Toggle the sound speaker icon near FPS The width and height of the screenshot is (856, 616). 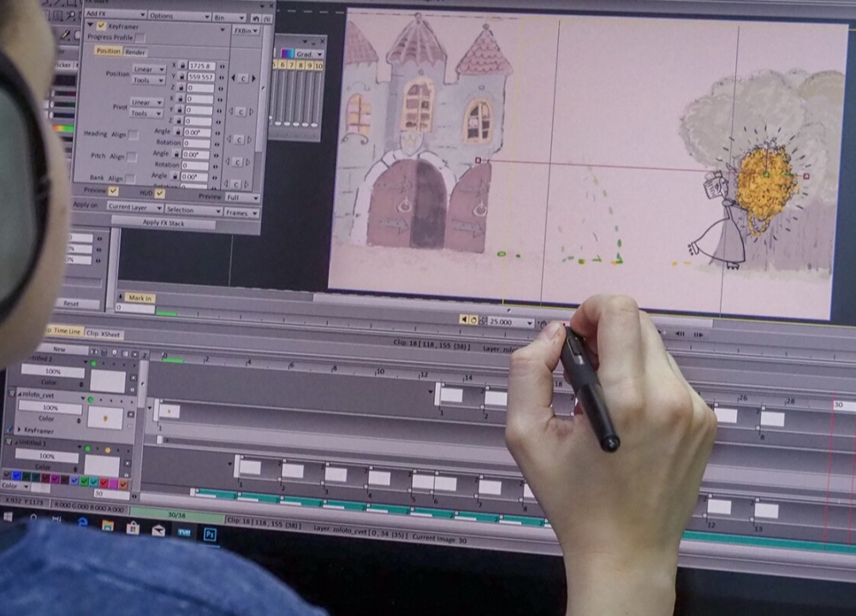[464, 320]
